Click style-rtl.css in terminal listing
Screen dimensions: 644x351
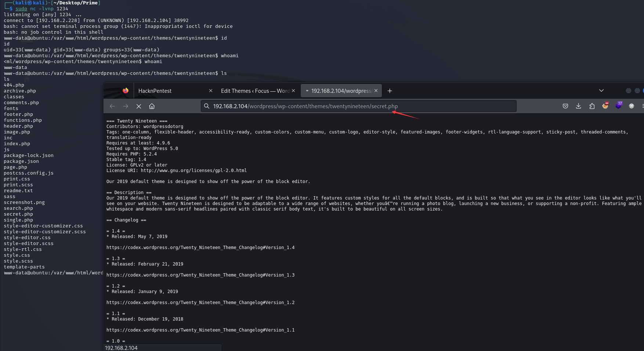(23, 249)
